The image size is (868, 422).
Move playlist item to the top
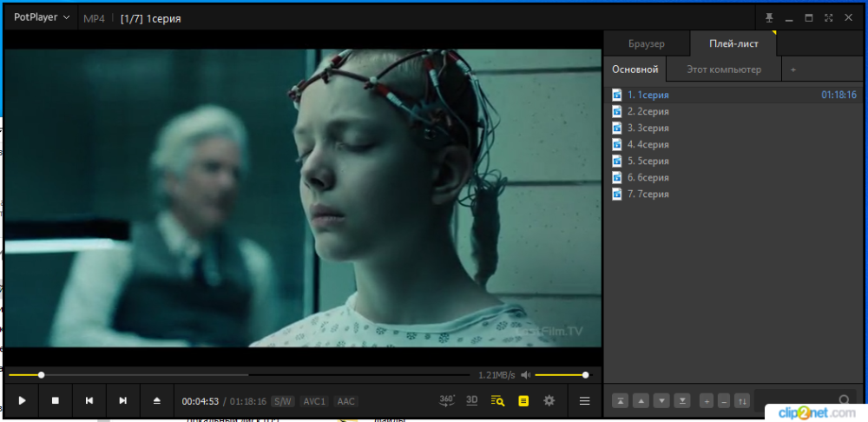coord(620,400)
